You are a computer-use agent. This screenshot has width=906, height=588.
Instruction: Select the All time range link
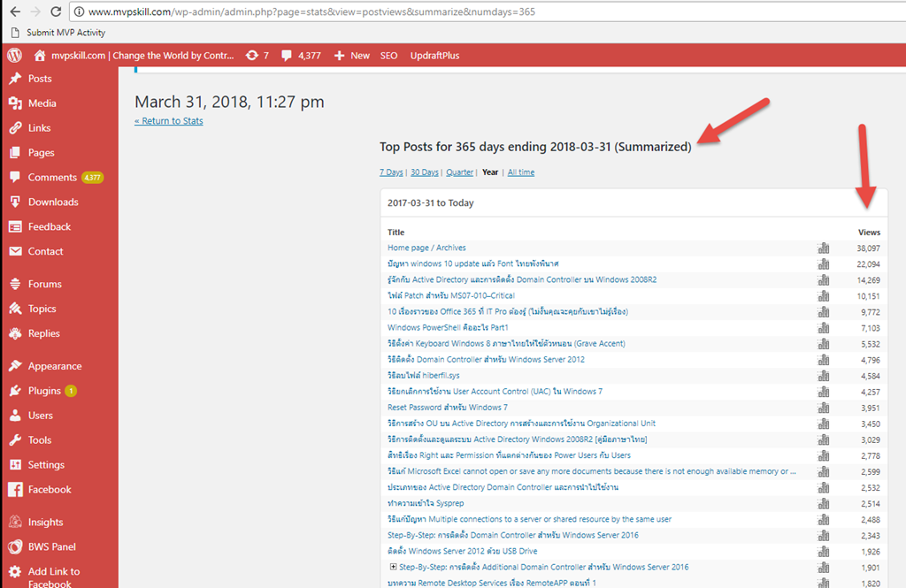(521, 172)
